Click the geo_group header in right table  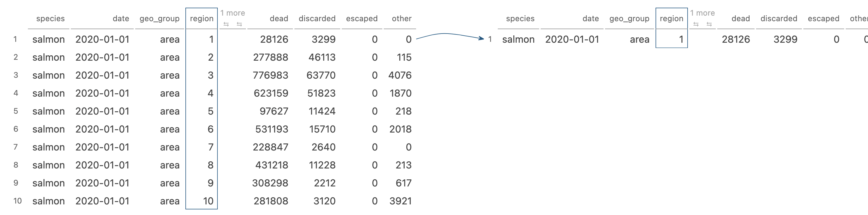(x=629, y=19)
